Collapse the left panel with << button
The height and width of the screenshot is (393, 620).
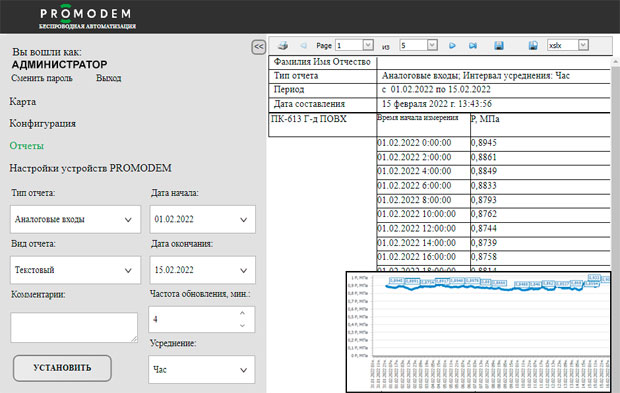click(x=259, y=47)
